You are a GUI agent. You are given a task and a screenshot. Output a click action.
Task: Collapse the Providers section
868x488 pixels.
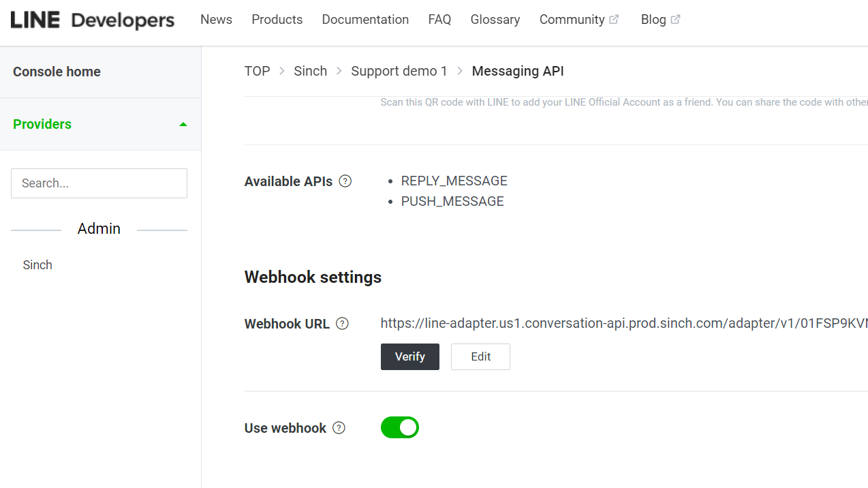click(183, 124)
